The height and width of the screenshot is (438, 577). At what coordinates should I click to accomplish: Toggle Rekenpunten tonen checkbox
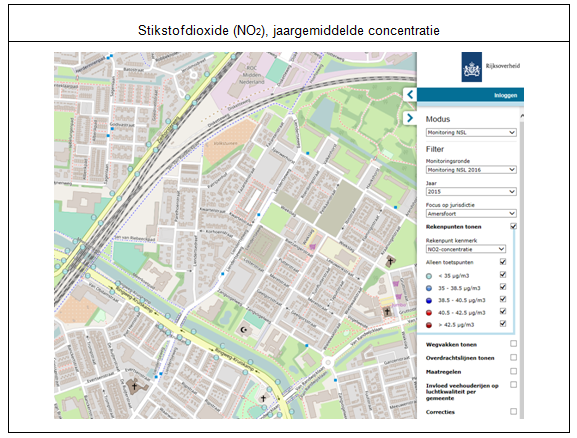point(513,226)
